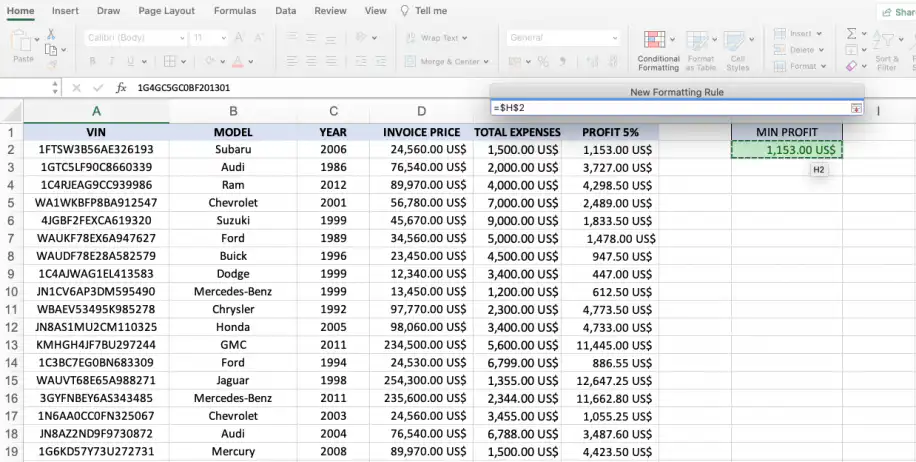Toggle Center alignment

click(x=311, y=61)
